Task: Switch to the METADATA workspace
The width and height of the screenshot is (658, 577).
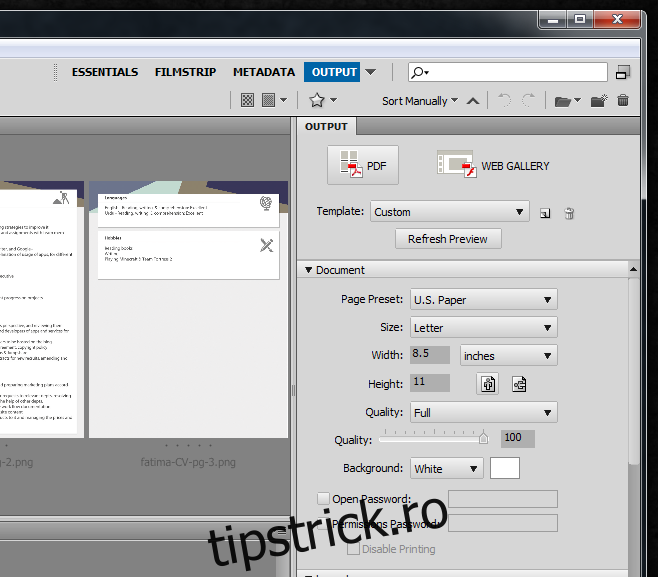Action: click(264, 72)
